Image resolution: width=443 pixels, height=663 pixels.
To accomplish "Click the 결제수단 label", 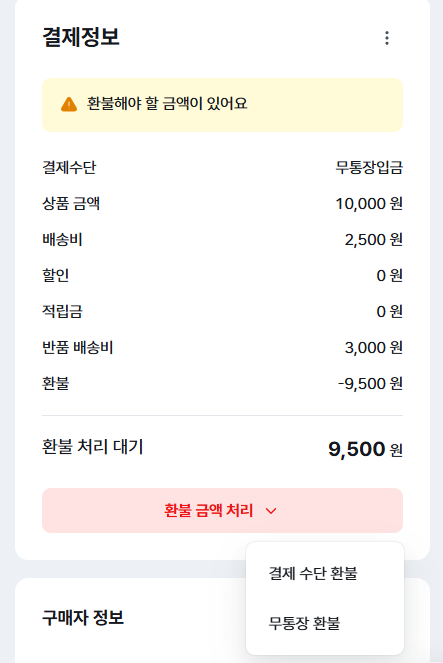I will coord(69,167).
